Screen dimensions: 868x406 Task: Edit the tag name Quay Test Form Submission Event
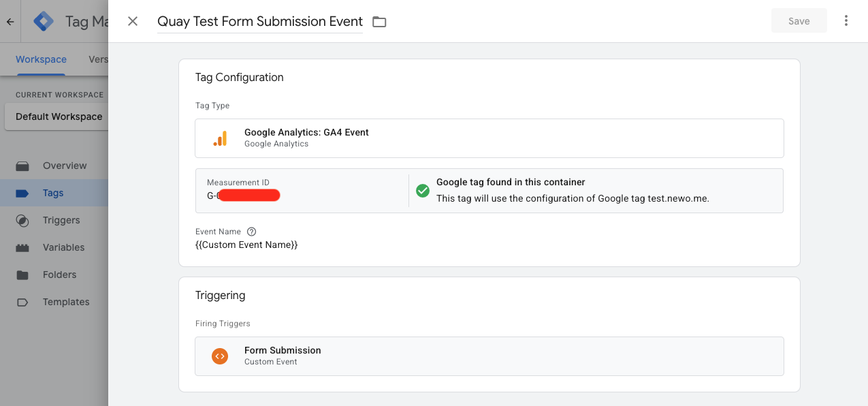tap(260, 21)
